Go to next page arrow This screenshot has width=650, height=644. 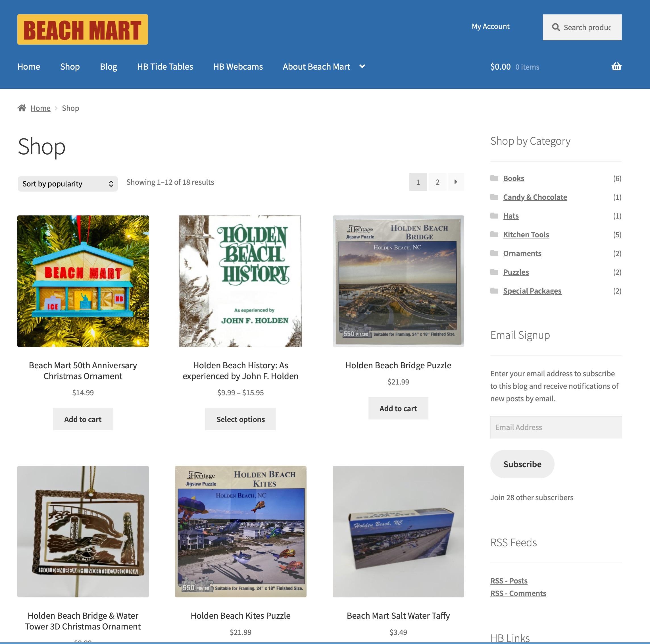[455, 182]
